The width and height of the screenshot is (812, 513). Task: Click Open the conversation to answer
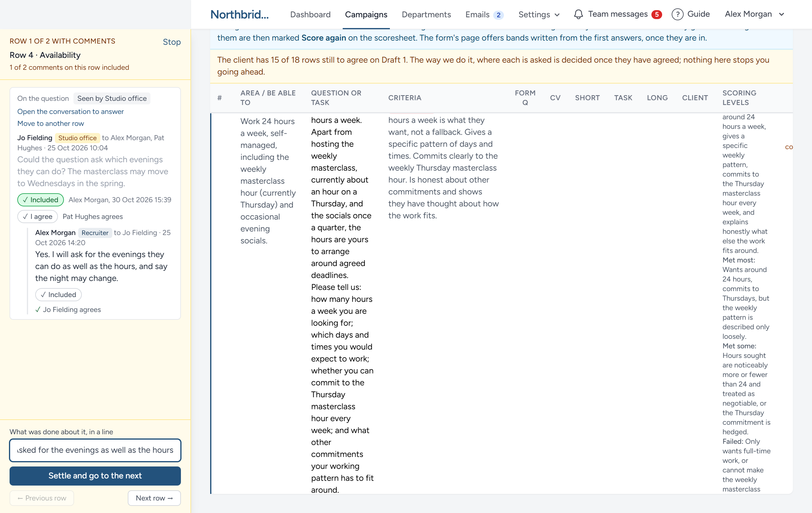(x=70, y=112)
